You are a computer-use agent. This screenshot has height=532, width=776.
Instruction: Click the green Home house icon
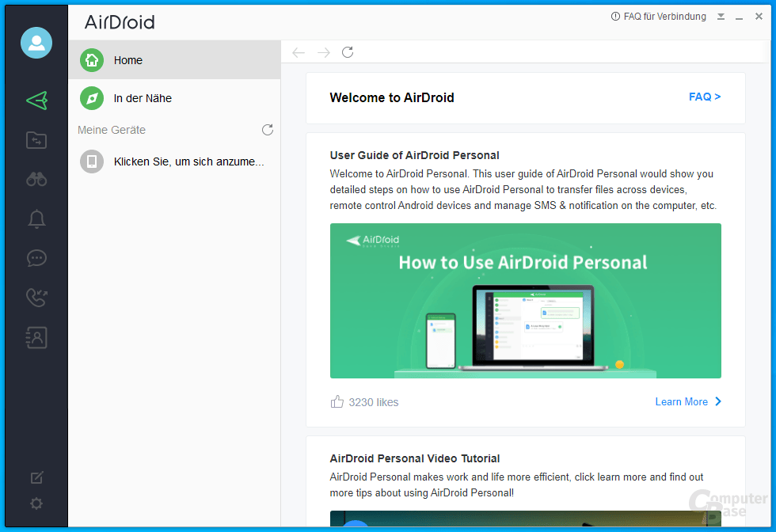point(92,60)
